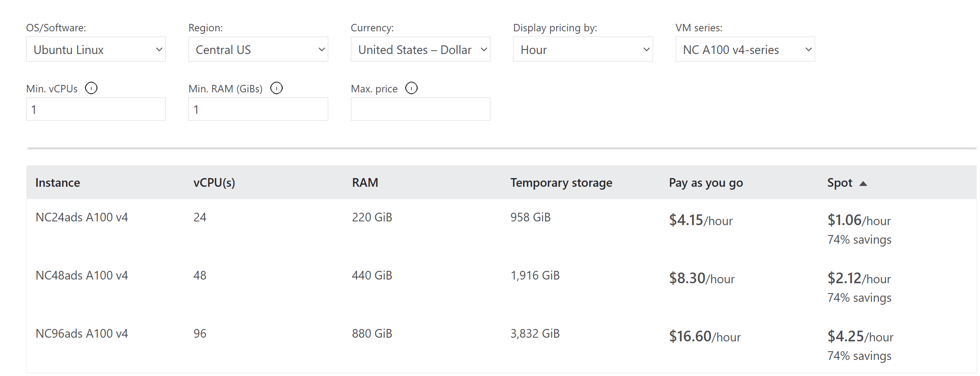Click into the Min. RAM input box

point(258,109)
